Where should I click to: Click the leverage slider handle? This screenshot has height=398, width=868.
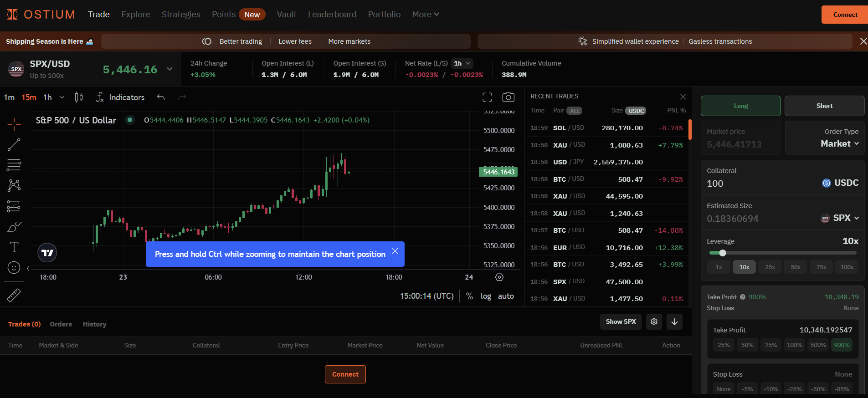[723, 253]
